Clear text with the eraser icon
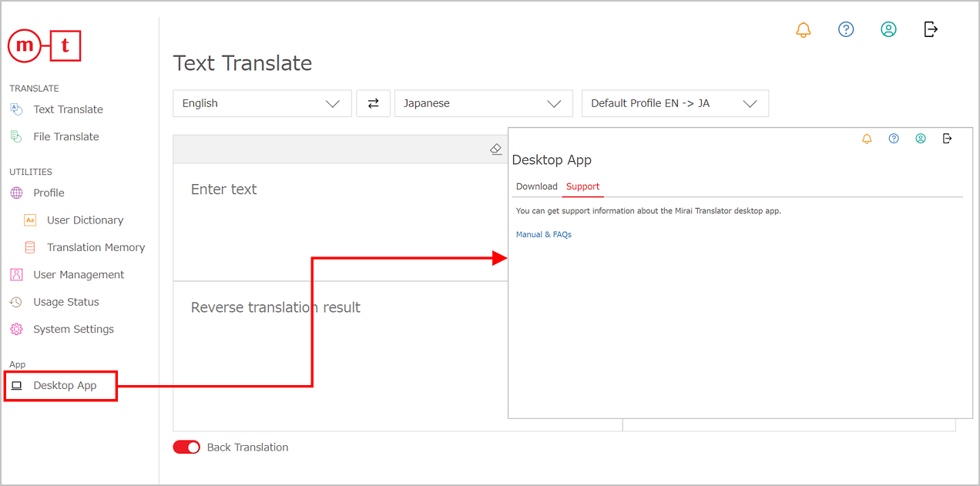The height and width of the screenshot is (486, 980). click(496, 149)
